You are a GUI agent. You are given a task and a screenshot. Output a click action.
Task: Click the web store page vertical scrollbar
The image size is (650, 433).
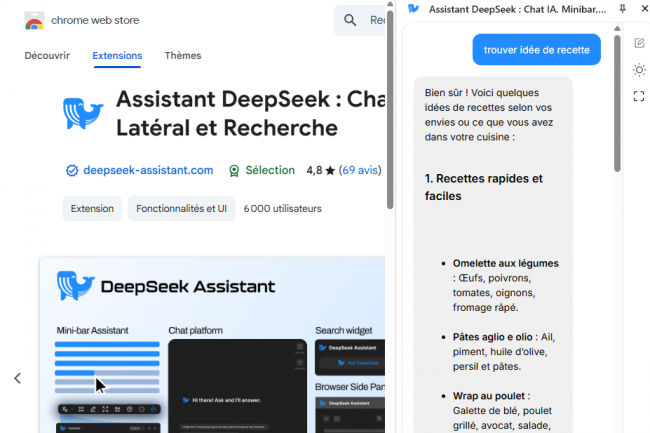(x=390, y=112)
